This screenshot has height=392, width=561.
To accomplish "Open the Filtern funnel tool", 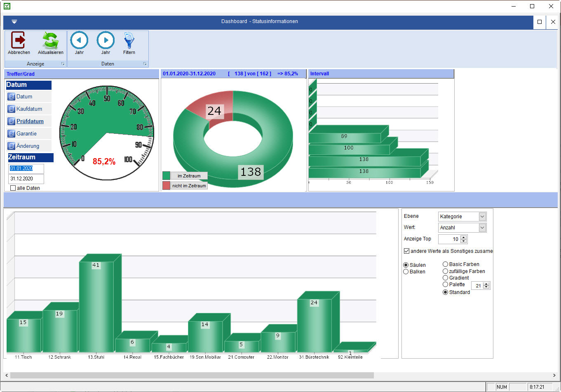I will pyautogui.click(x=129, y=40).
